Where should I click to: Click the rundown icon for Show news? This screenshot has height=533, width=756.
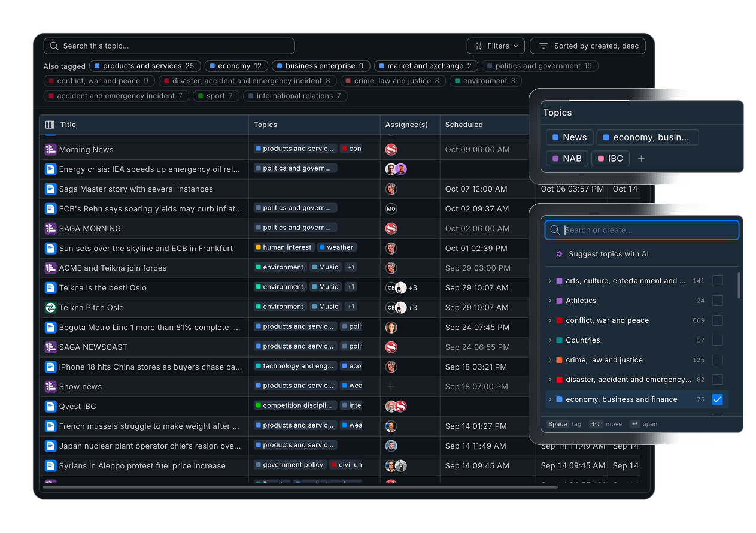pyautogui.click(x=51, y=387)
